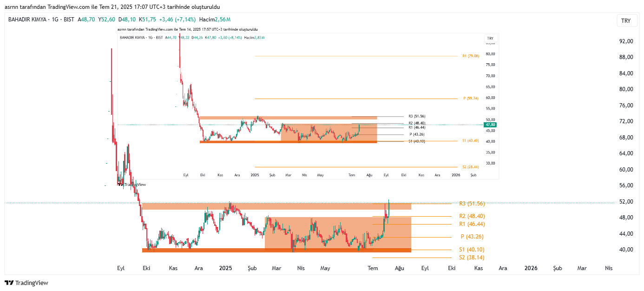Select the orange S1 (40.10) label in the main chart
The image size is (644, 291).
[x=472, y=250]
